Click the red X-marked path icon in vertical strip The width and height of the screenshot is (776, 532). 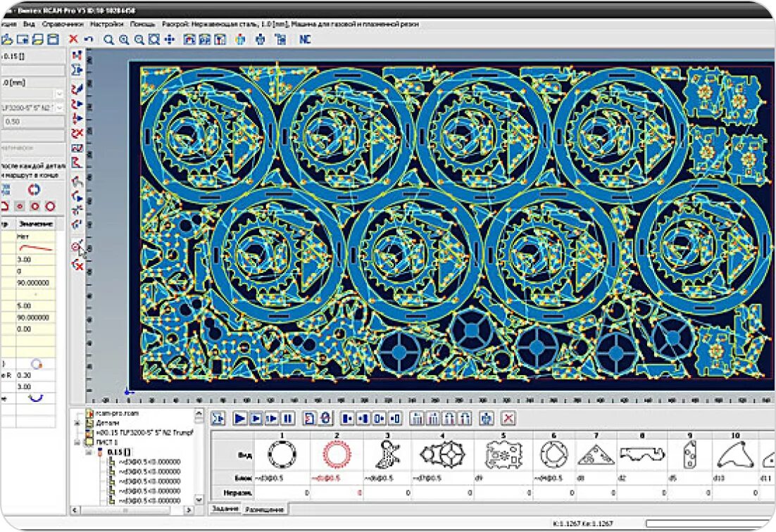click(x=77, y=134)
